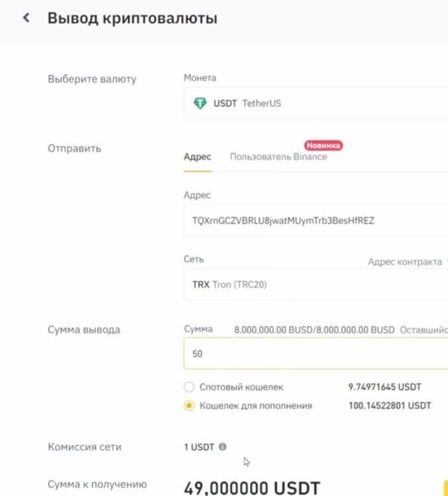This screenshot has width=448, height=496.
Task: Click the 49.000000 USDT receive amount
Action: point(252,488)
